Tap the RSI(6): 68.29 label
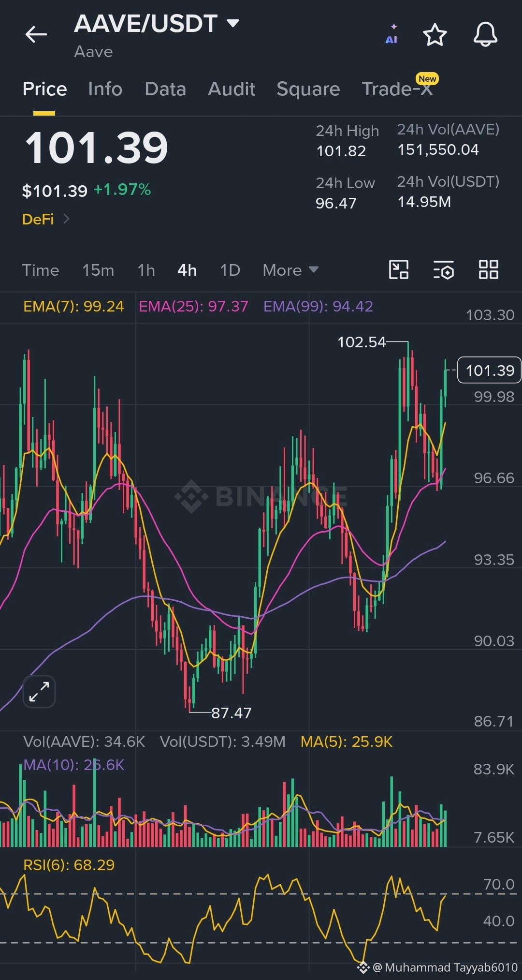This screenshot has width=522, height=980. coord(69,864)
